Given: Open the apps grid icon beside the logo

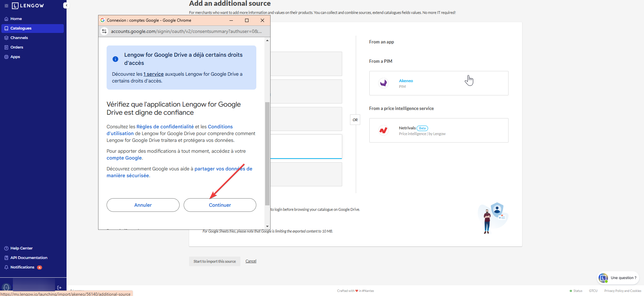Looking at the screenshot, I should click(6, 6).
